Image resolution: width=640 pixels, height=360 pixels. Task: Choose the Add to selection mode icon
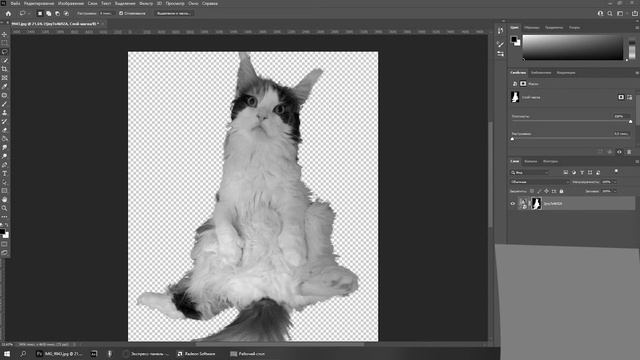pyautogui.click(x=49, y=13)
